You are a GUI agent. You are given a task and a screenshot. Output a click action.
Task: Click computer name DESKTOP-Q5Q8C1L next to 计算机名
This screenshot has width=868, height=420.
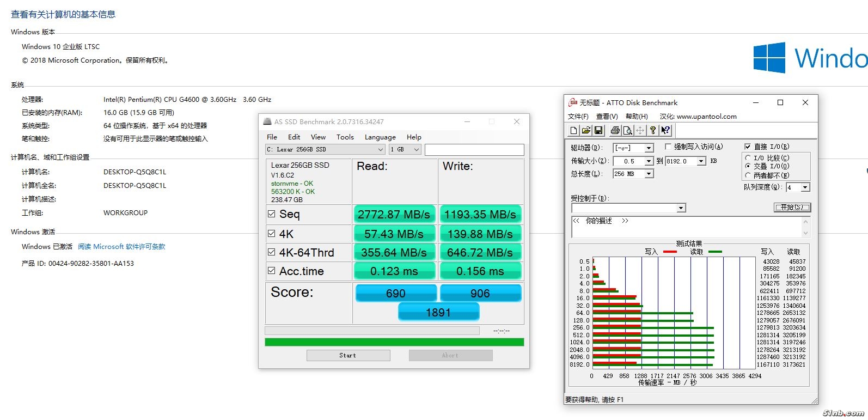135,172
